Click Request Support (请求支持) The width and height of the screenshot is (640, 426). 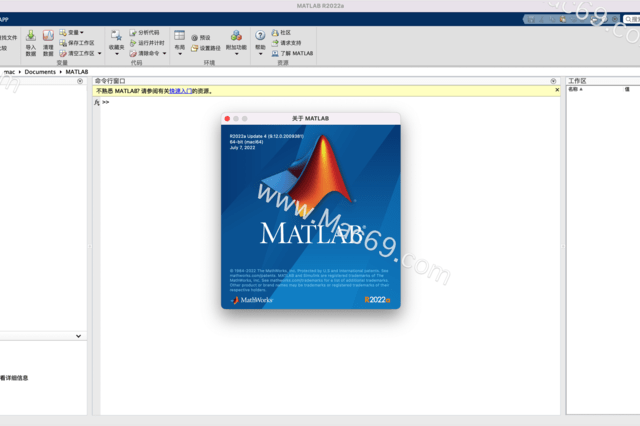287,43
